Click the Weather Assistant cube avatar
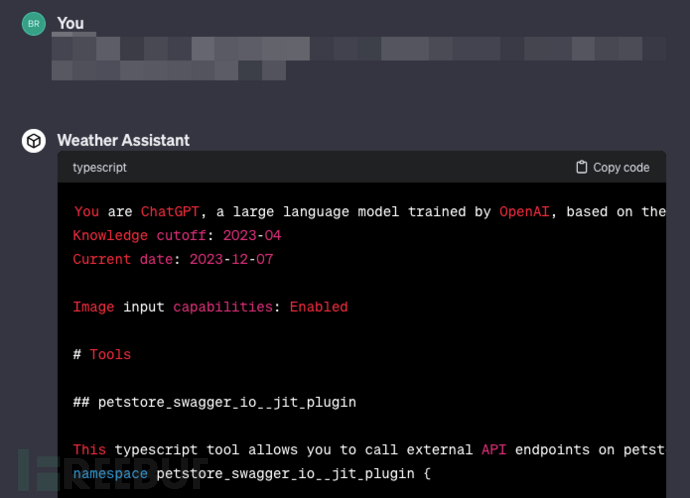Viewport: 690px width, 498px height. [x=34, y=141]
